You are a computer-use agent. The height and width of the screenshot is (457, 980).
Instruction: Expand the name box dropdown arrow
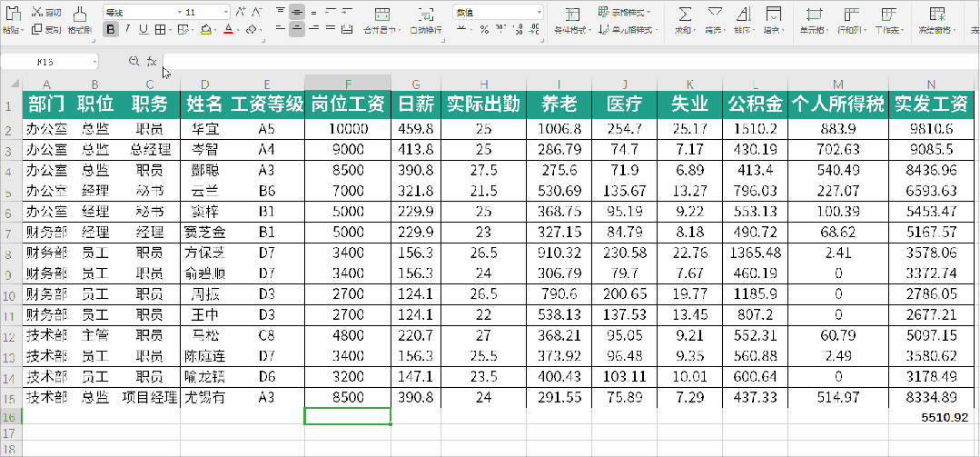point(94,61)
